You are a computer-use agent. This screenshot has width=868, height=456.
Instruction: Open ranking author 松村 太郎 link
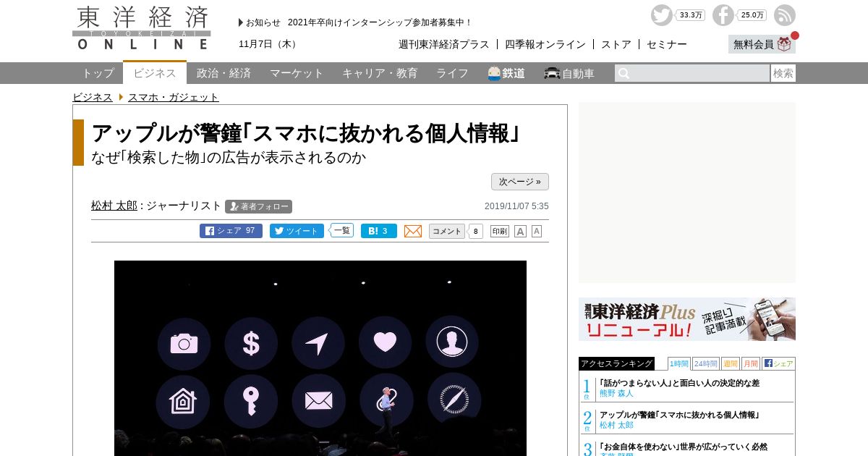tap(616, 425)
